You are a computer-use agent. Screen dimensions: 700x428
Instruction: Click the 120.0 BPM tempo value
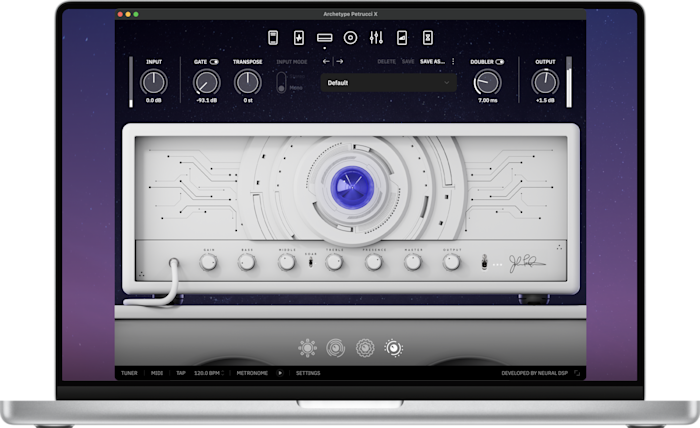click(x=207, y=373)
